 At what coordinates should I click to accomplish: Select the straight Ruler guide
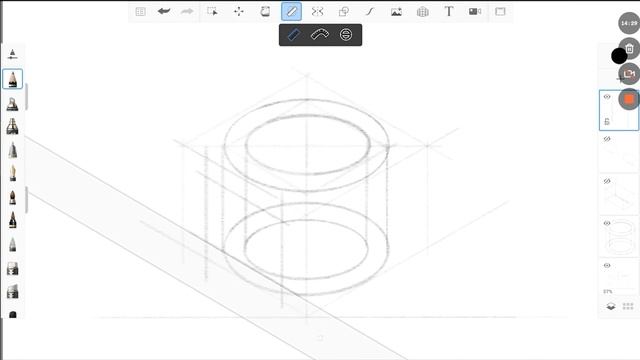pos(294,35)
